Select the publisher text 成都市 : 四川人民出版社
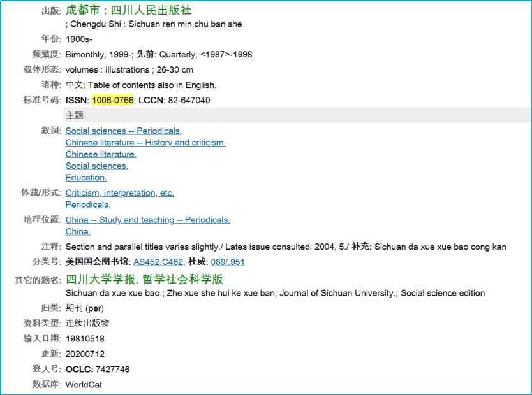Viewport: 532px width, 395px height. pyautogui.click(x=129, y=10)
